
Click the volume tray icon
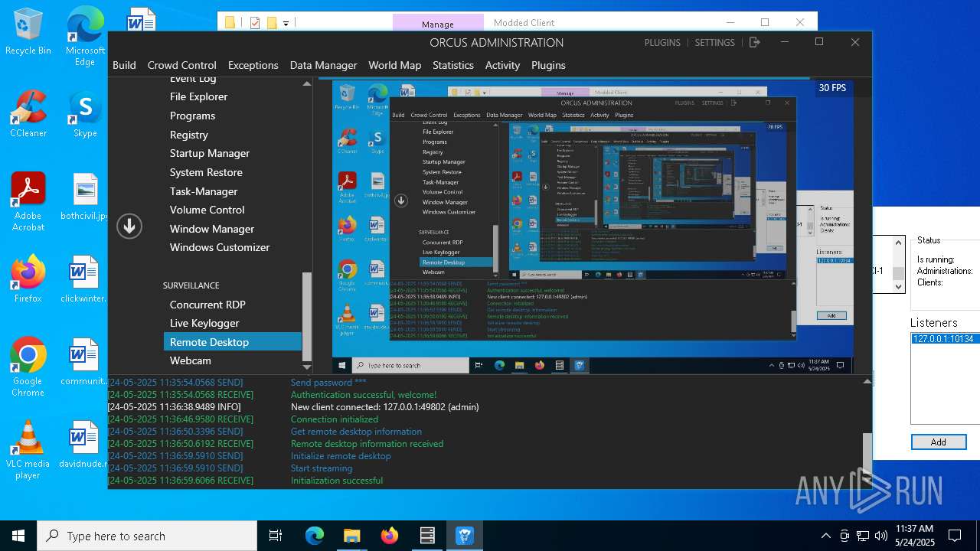point(881,536)
